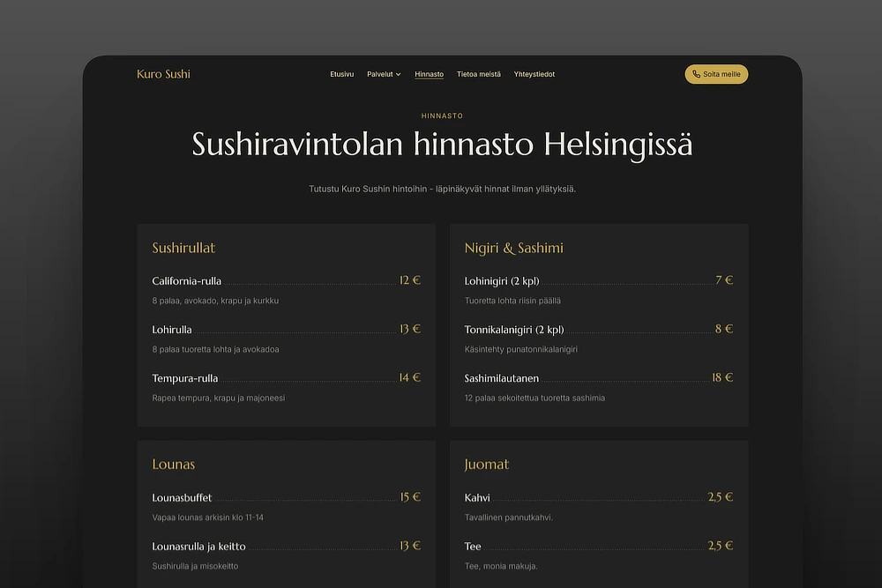
Task: Navigate to Yhteystiedot
Action: pyautogui.click(x=534, y=74)
